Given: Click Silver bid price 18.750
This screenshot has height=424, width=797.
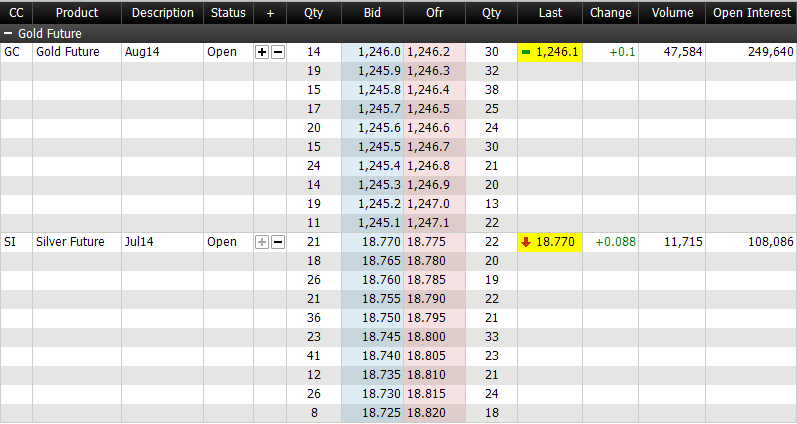Looking at the screenshot, I should pos(381,318).
